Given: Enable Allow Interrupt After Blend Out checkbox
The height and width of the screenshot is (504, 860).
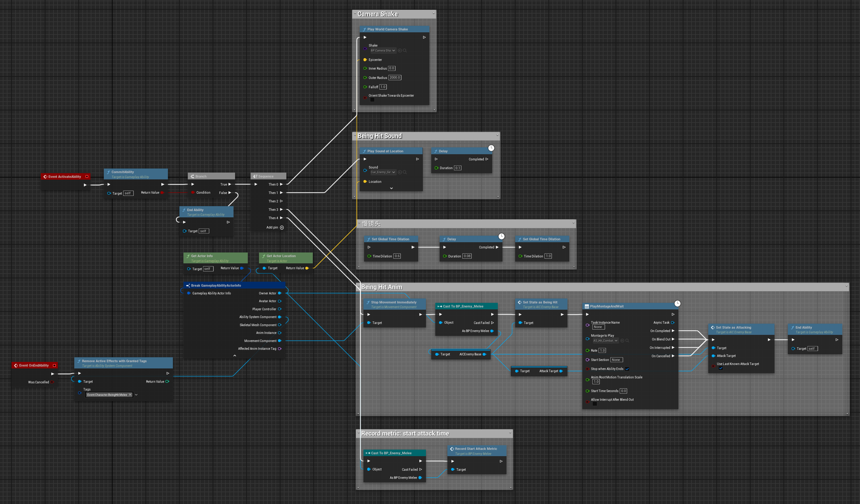Looking at the screenshot, I should [x=594, y=404].
